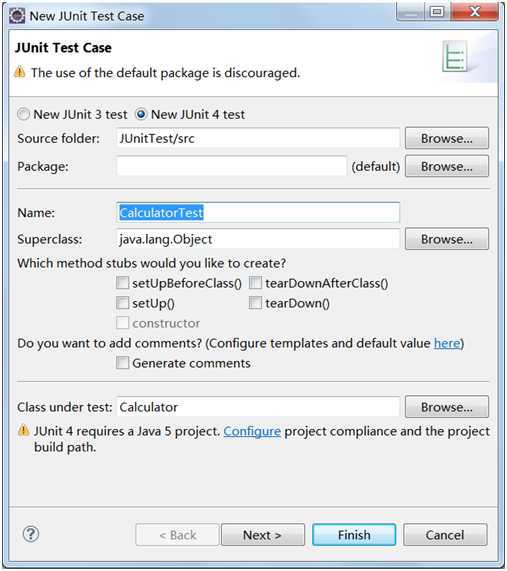Viewport: 507px width, 571px height.
Task: Select New JUnit 3 test radio button
Action: click(23, 114)
